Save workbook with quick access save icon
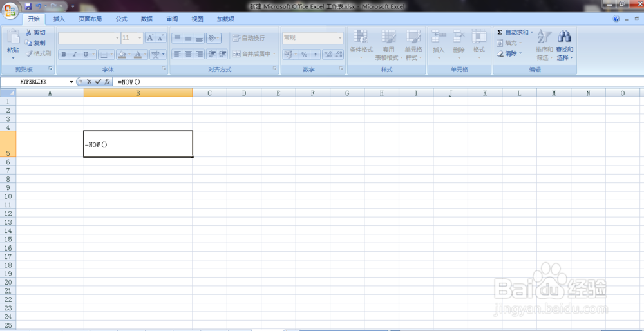The height and width of the screenshot is (331, 644). click(x=28, y=6)
